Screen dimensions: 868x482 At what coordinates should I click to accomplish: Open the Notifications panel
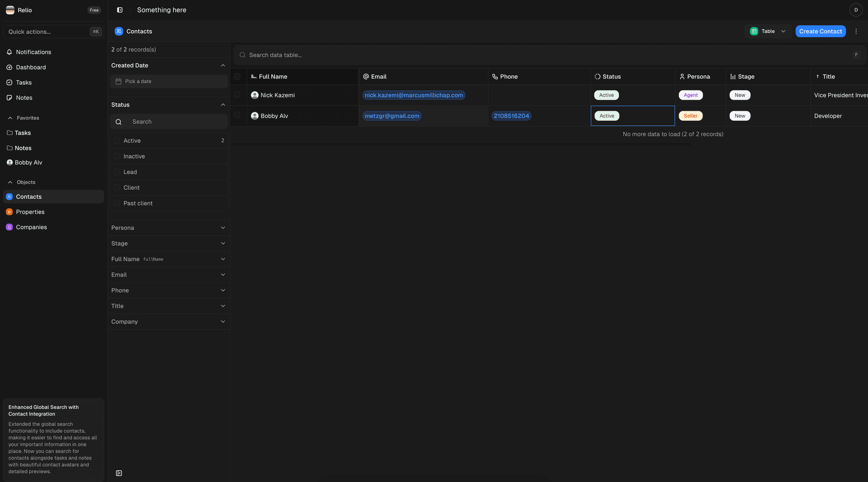pos(33,52)
